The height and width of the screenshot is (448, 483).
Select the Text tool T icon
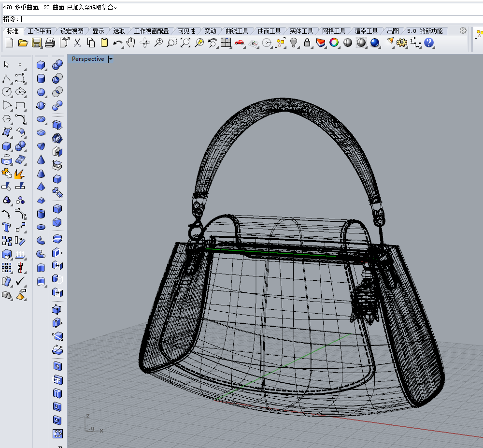click(x=6, y=228)
